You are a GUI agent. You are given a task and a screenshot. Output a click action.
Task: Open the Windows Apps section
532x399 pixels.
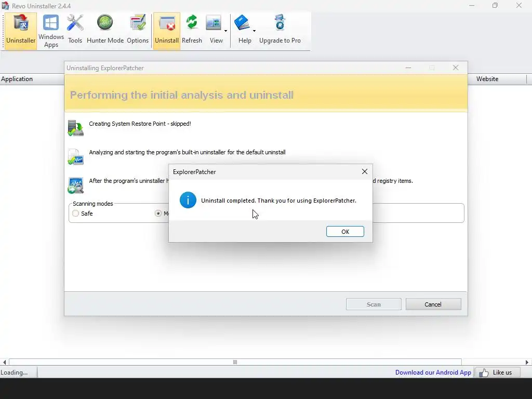[x=51, y=31]
